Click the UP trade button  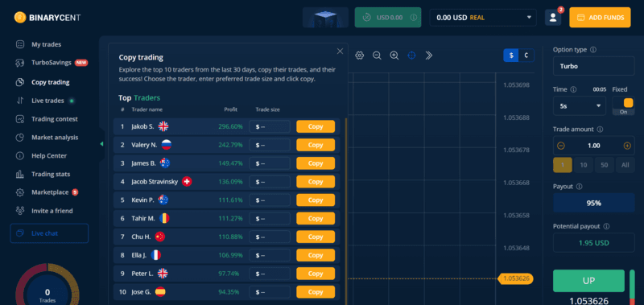tap(588, 281)
